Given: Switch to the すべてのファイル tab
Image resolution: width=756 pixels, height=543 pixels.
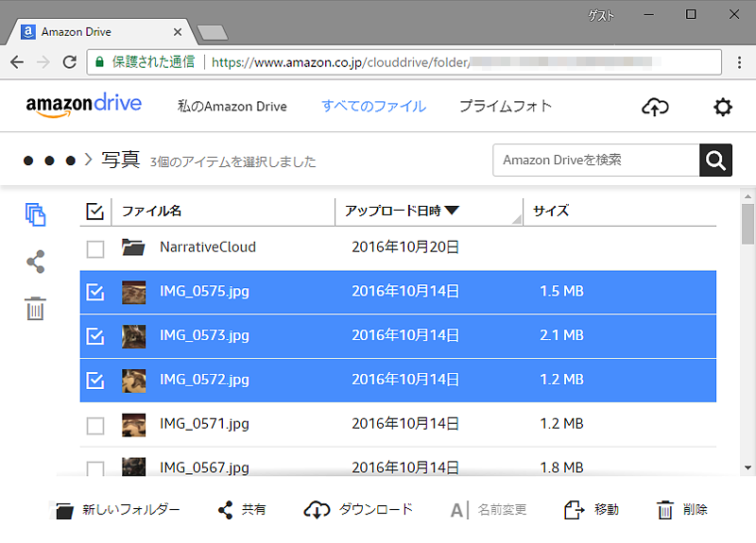Looking at the screenshot, I should pos(373,106).
